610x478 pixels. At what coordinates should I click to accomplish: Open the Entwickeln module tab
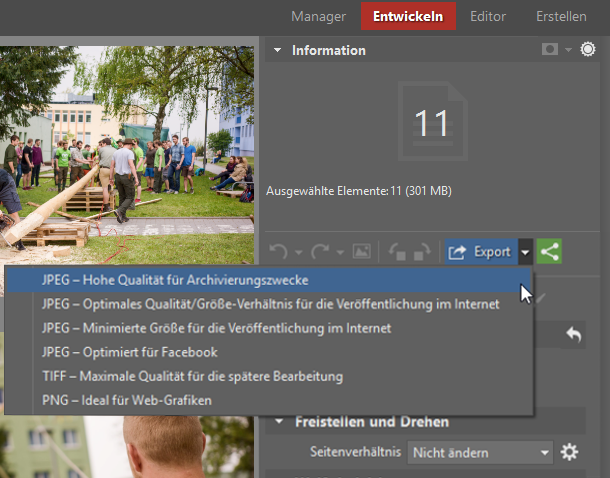point(408,16)
